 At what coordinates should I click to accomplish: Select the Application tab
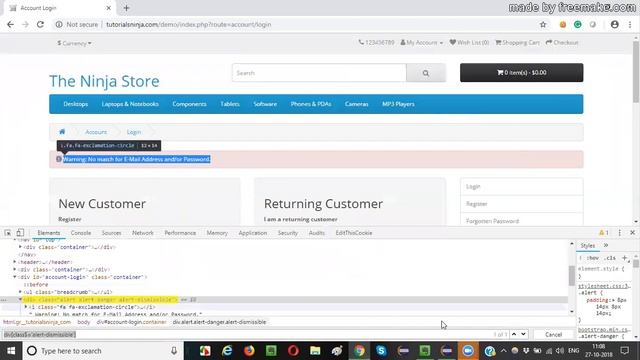pyautogui.click(x=253, y=233)
